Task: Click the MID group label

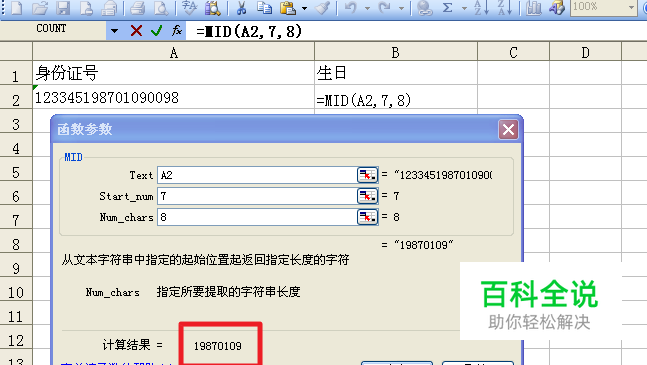Action: tap(73, 157)
